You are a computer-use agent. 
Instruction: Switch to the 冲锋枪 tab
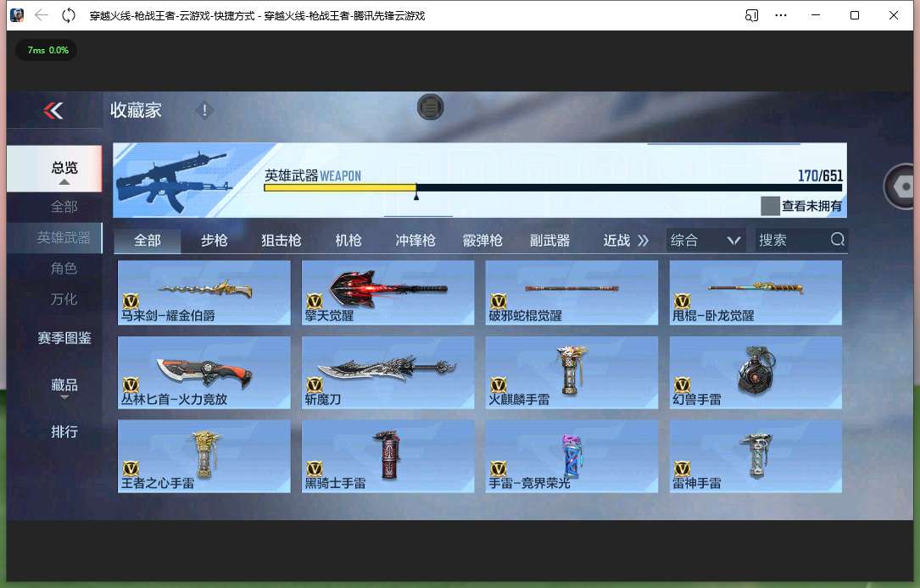pyautogui.click(x=415, y=241)
